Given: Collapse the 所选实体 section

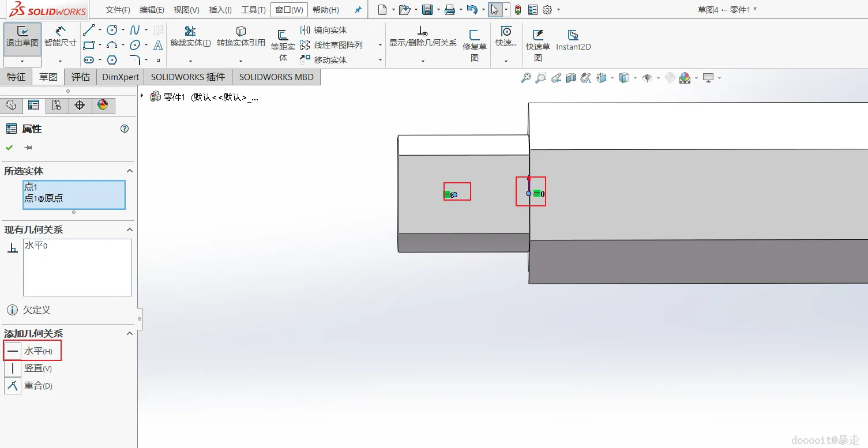Looking at the screenshot, I should tap(130, 171).
